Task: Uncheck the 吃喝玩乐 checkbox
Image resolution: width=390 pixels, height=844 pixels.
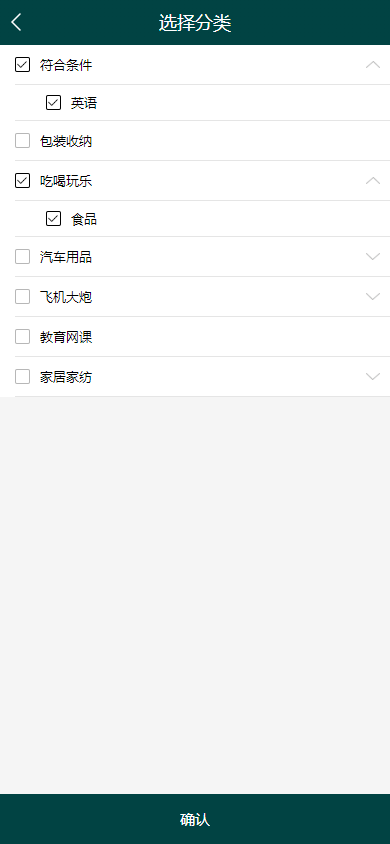Action: [23, 180]
